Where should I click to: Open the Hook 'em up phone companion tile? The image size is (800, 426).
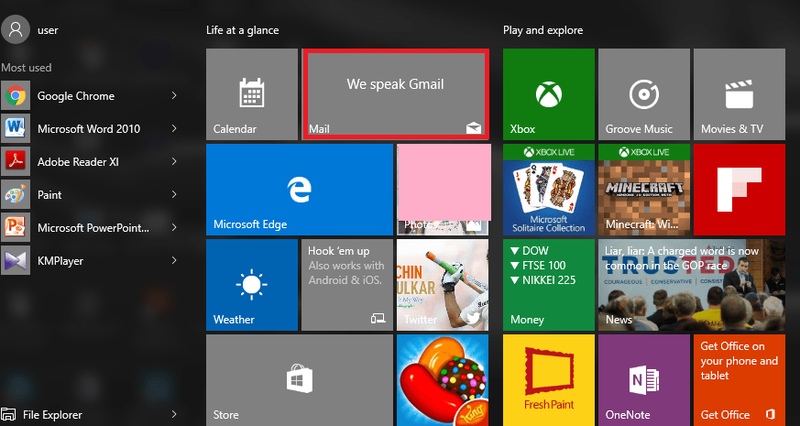point(347,285)
